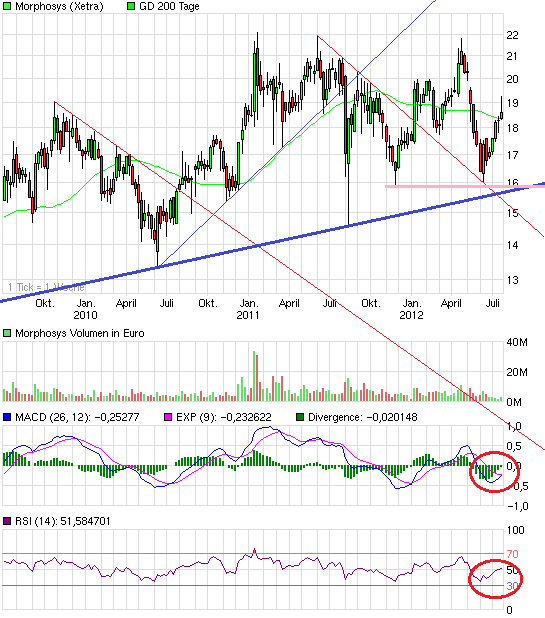The height and width of the screenshot is (618, 545).
Task: Click the volume axis label 40M
Action: coord(517,342)
